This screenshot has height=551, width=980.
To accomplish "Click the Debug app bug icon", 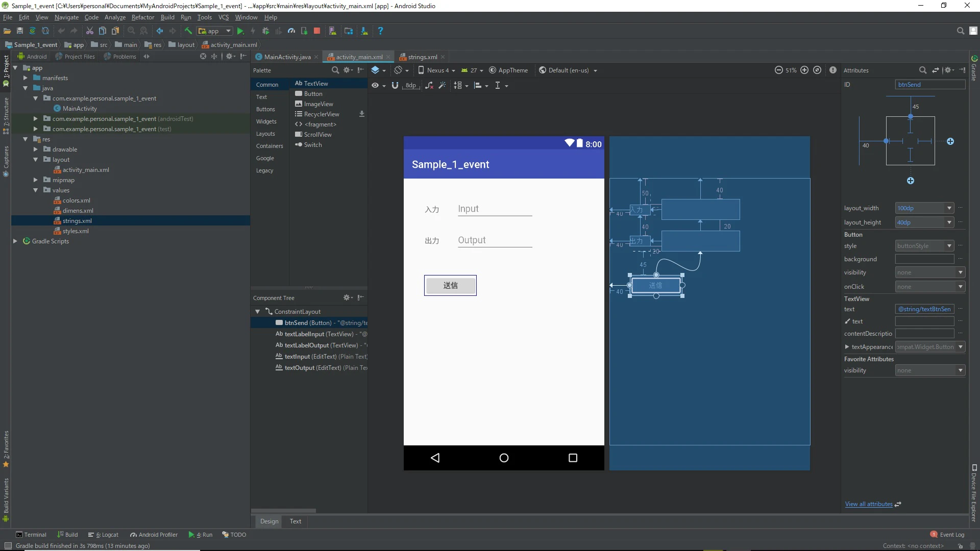I will pyautogui.click(x=265, y=31).
